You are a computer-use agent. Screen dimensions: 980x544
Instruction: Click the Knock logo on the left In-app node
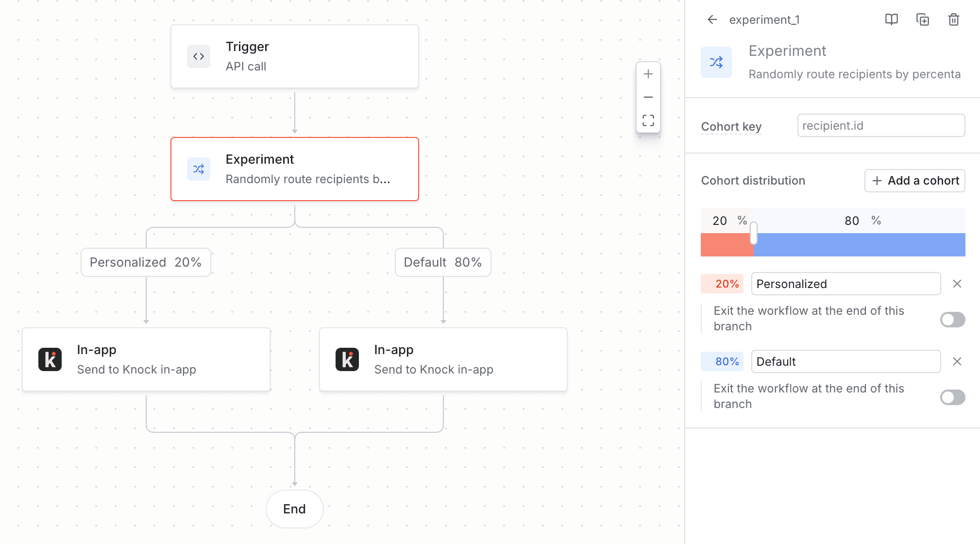[x=51, y=359]
